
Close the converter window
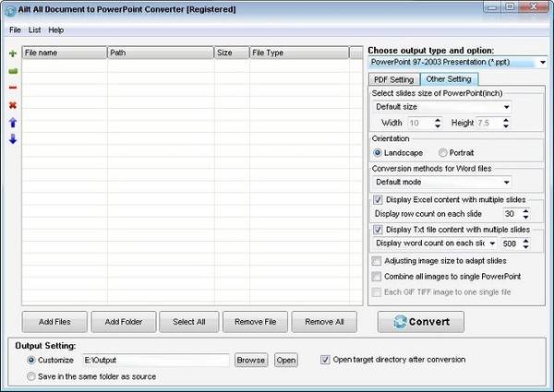534,7
